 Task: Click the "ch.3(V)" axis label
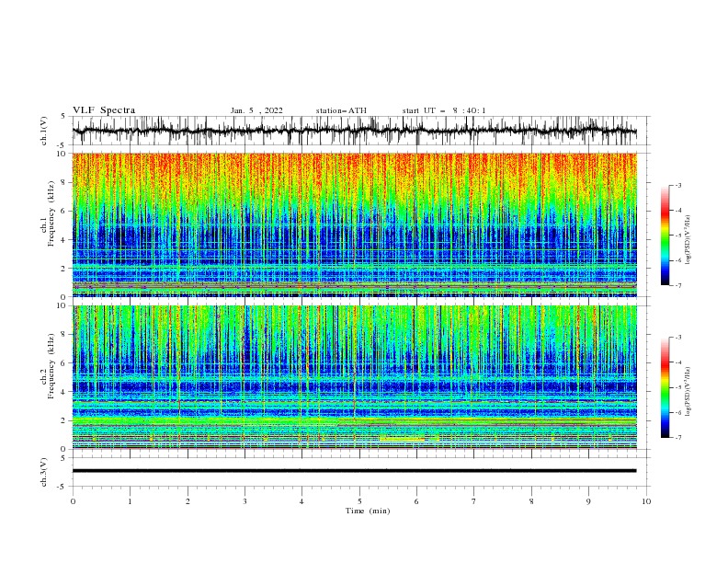(44, 472)
